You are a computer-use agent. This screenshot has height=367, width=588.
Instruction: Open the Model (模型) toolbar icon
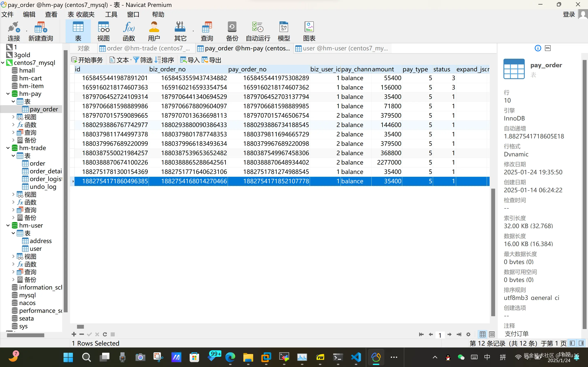[284, 31]
